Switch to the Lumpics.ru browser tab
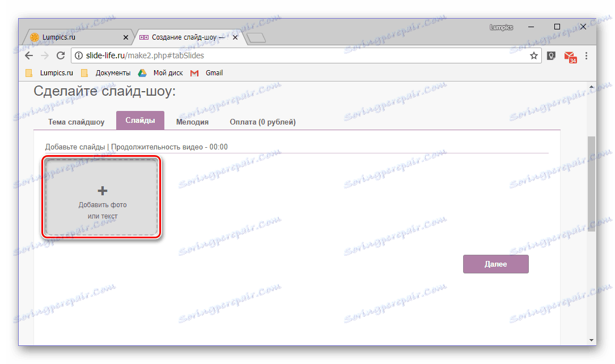 (x=78, y=37)
